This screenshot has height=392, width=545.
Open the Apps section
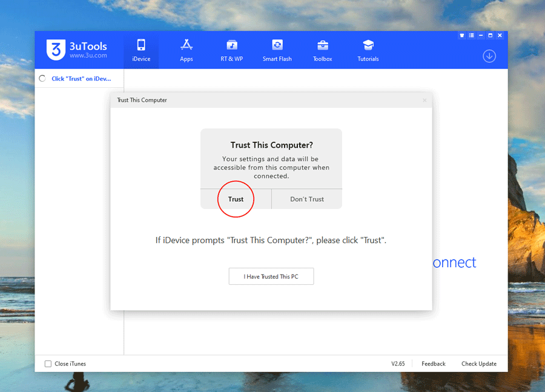187,50
